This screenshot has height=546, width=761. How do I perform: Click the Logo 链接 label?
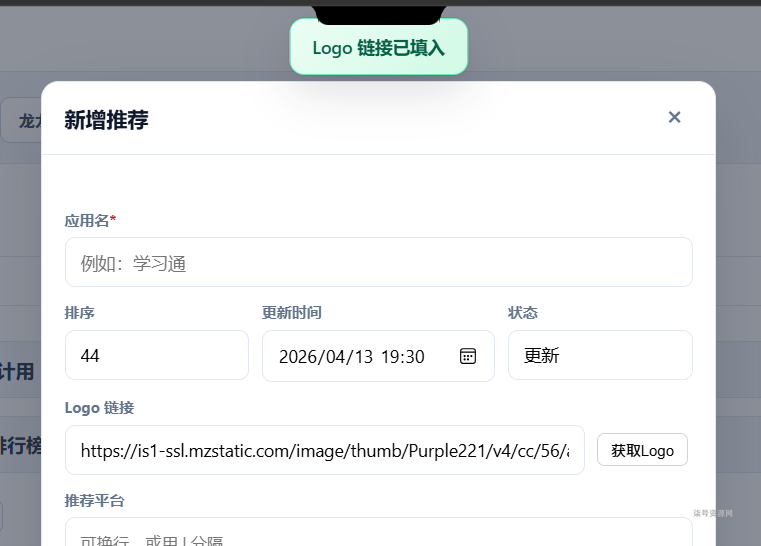coord(99,408)
